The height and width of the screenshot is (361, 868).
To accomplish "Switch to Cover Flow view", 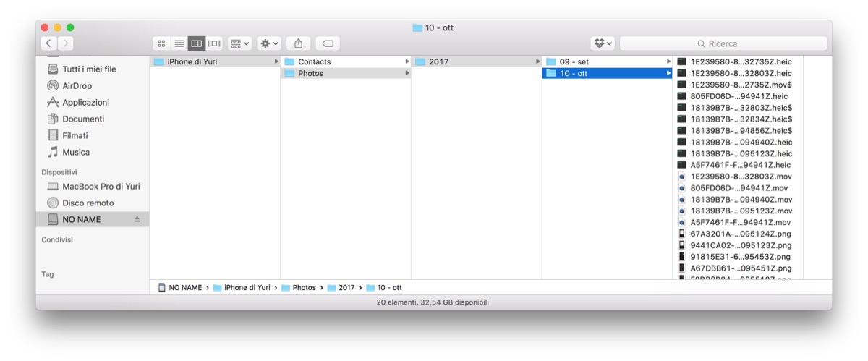I will 214,43.
